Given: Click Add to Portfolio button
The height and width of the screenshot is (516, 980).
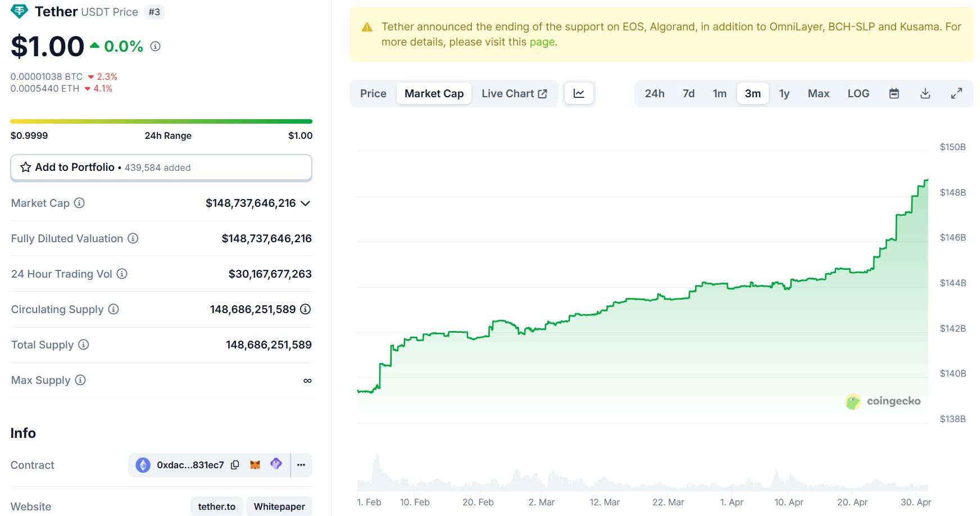Looking at the screenshot, I should point(161,168).
